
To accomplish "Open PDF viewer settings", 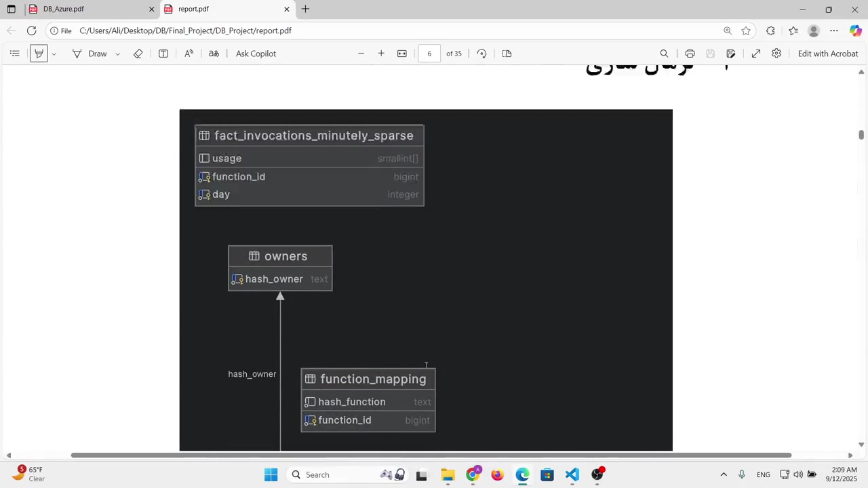I will click(776, 54).
